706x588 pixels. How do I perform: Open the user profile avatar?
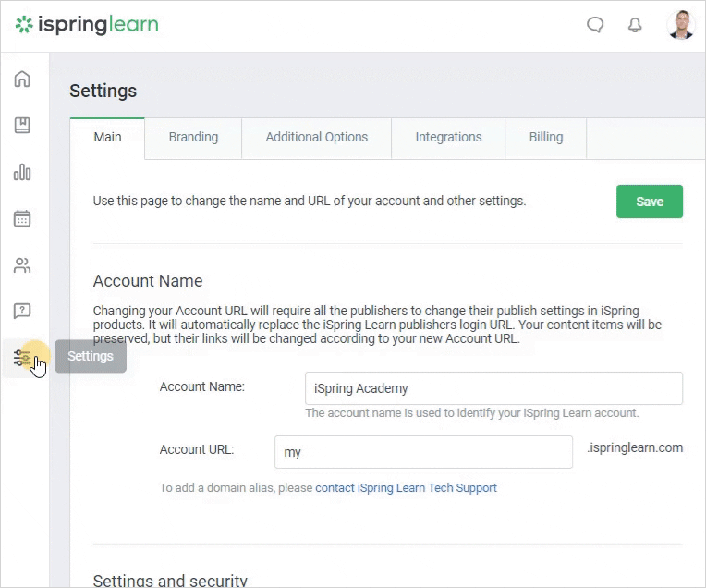click(680, 25)
